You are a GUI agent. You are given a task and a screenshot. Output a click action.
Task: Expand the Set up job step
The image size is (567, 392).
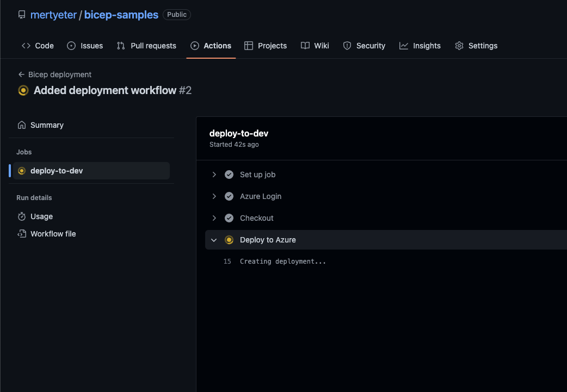(214, 175)
